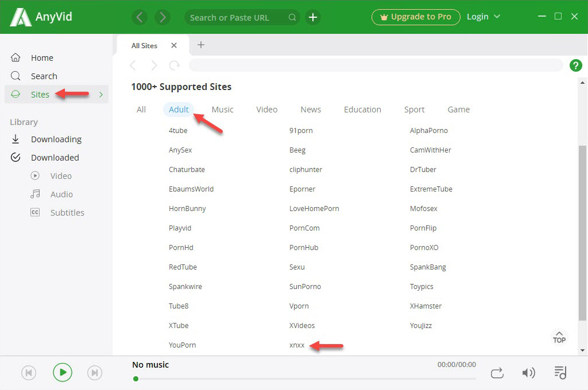This screenshot has height=390, width=588.
Task: Go back with the header back arrow
Action: (x=140, y=17)
